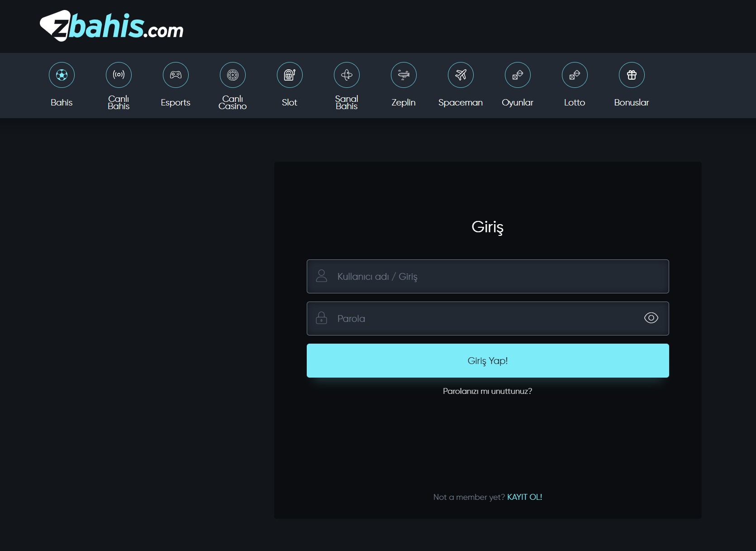This screenshot has width=756, height=551.
Task: Click the Parolanızı mı unuttunuz? link
Action: (x=487, y=391)
